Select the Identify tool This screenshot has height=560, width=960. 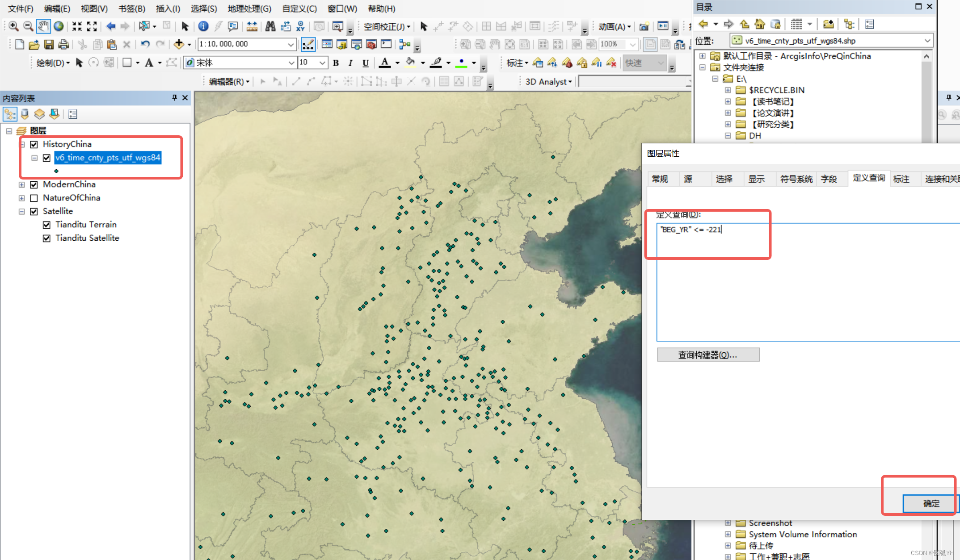pyautogui.click(x=203, y=26)
